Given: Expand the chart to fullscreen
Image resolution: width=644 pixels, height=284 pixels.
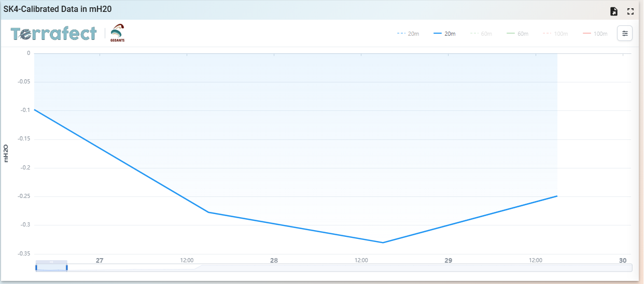Looking at the screenshot, I should point(631,11).
